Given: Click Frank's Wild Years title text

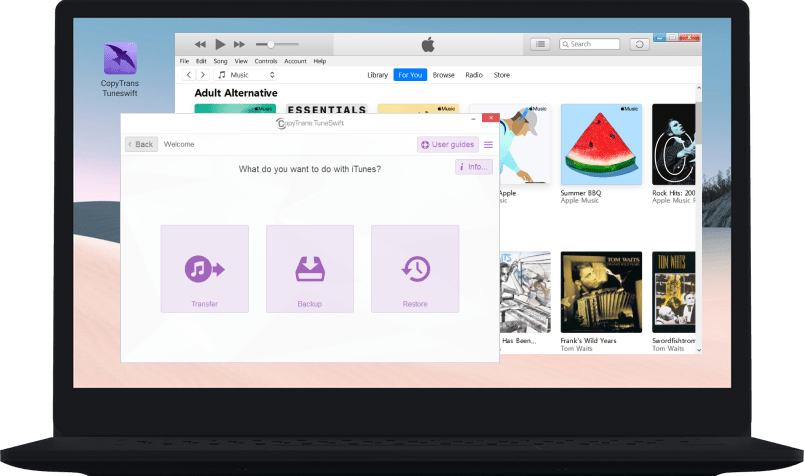Looking at the screenshot, I should point(588,341).
